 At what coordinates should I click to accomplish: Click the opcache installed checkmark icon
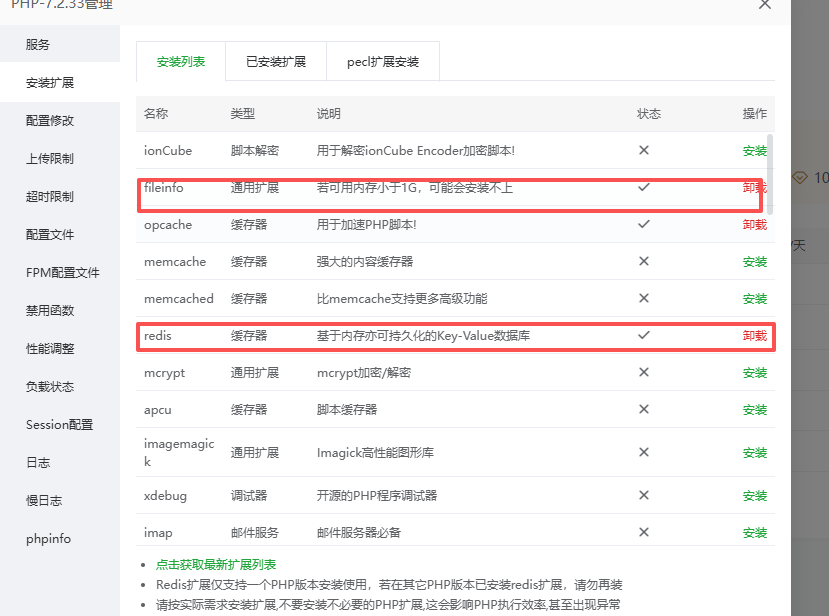643,224
